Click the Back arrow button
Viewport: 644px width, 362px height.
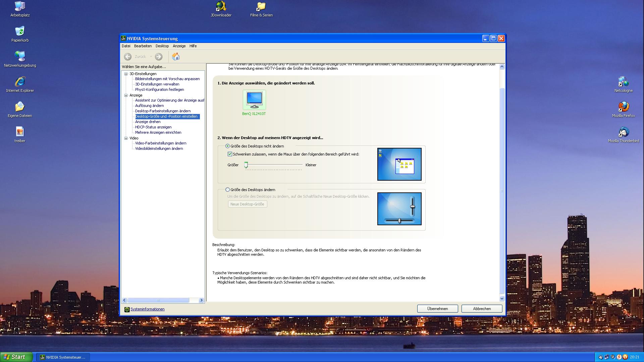[x=128, y=57]
